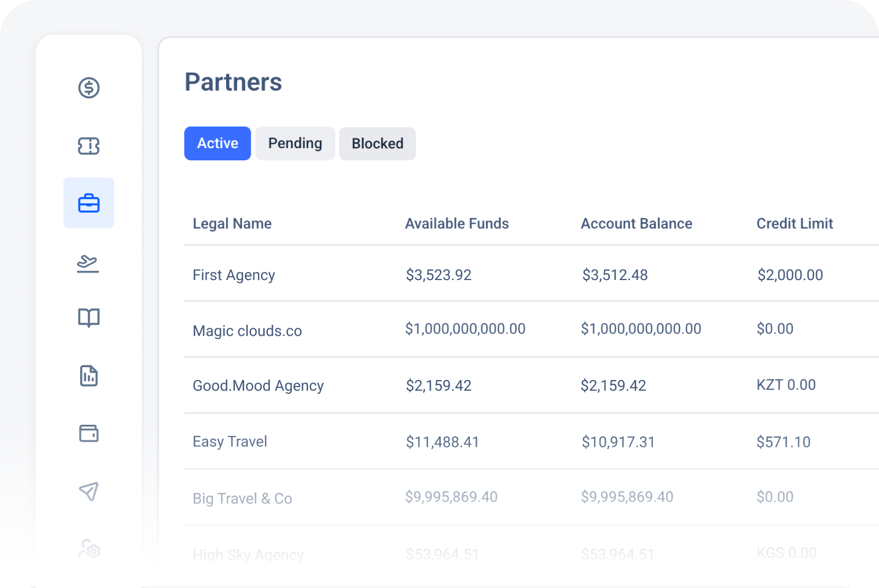Open the ticket icon in sidebar

click(x=89, y=146)
